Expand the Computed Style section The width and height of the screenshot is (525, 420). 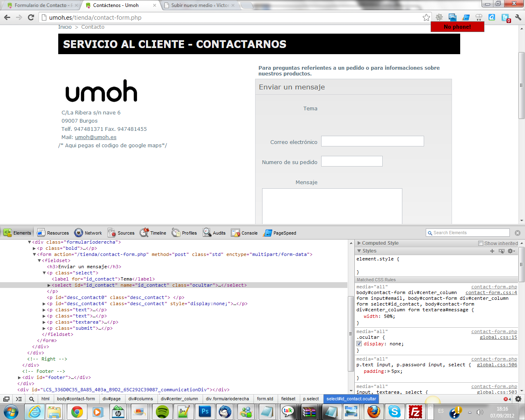[x=359, y=243]
